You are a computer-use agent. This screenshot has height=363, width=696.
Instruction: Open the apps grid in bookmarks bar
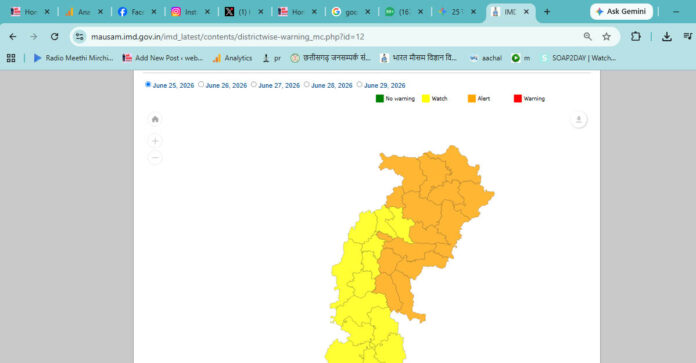(11, 58)
